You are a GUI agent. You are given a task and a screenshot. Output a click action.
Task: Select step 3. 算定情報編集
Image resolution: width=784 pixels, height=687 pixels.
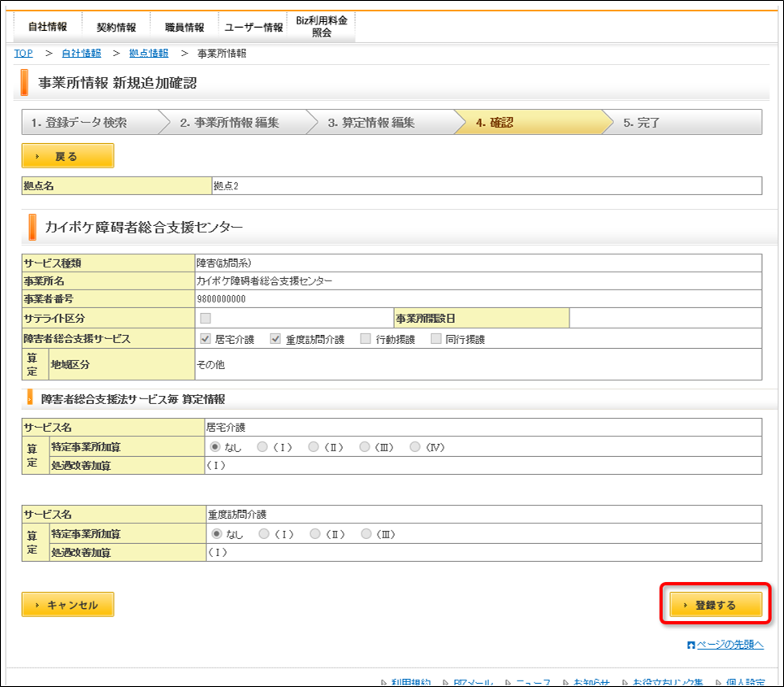point(385,122)
